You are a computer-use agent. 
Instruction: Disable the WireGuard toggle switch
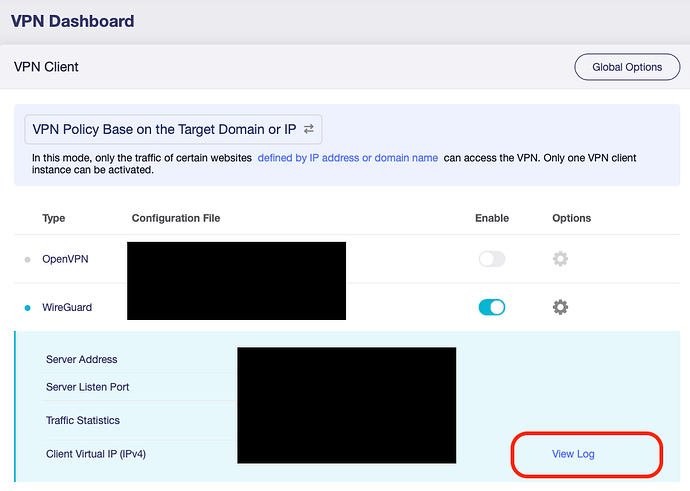pos(492,307)
